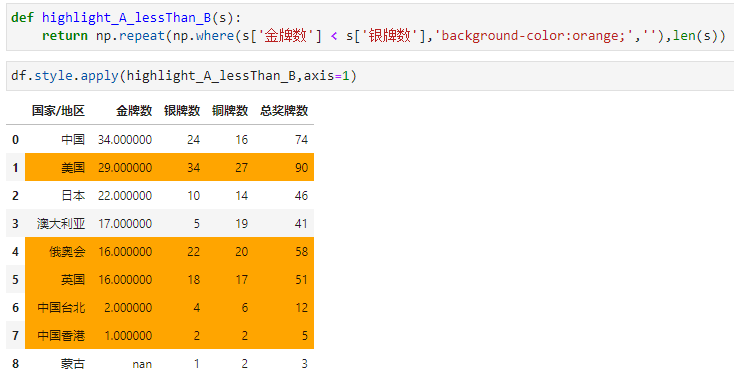
Task: Click total medals value 90
Action: pos(301,168)
